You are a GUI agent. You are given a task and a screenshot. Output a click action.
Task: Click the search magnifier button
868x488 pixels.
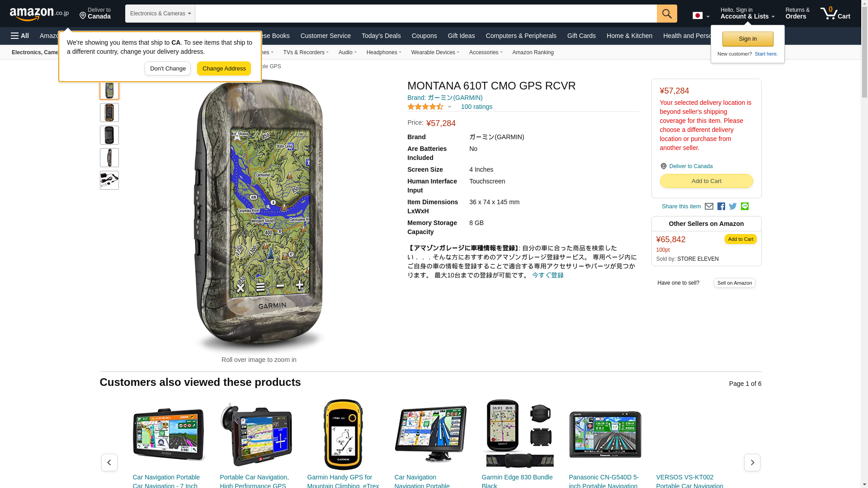666,14
